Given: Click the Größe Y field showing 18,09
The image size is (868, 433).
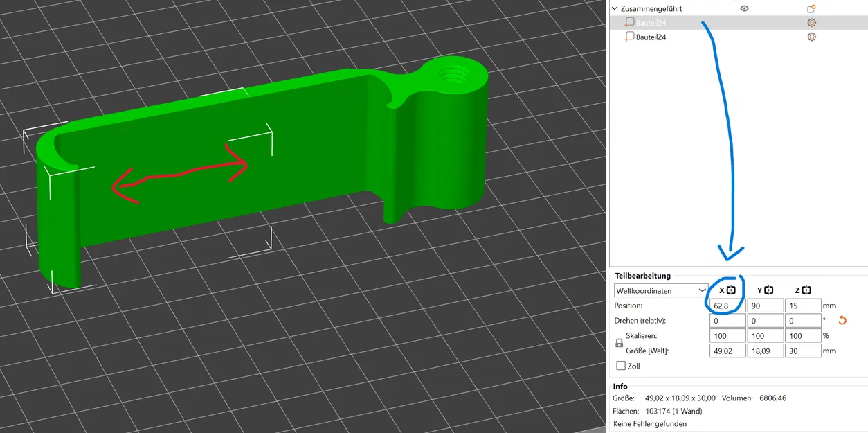Looking at the screenshot, I should pos(765,351).
